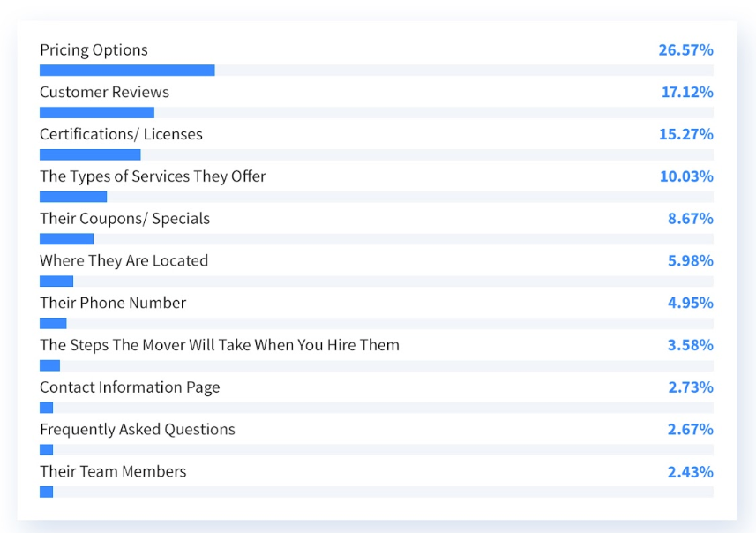
Task: Click the Their Phone Number label
Action: pos(113,303)
